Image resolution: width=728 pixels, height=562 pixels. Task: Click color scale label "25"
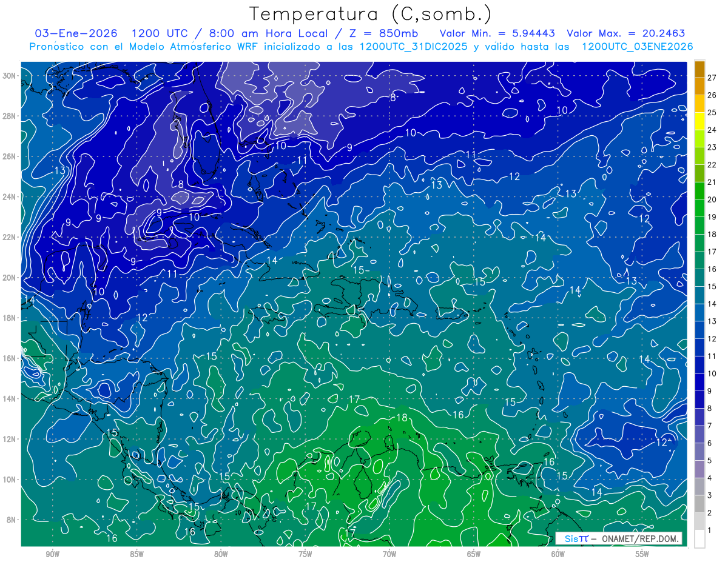click(x=712, y=112)
